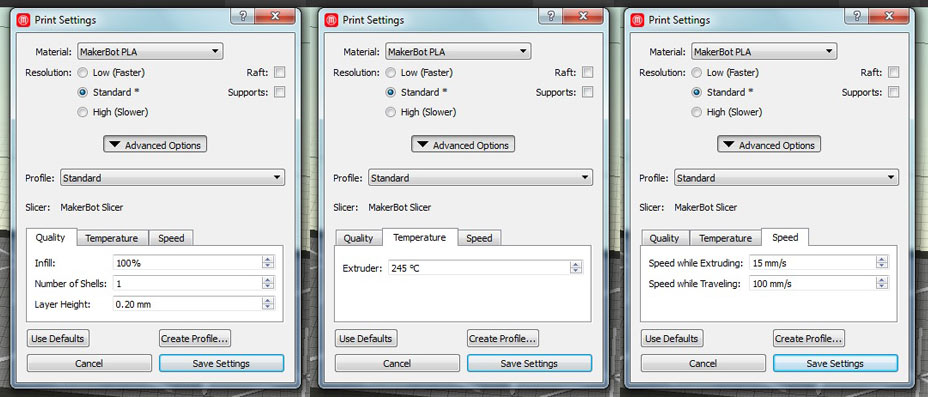Click Extruder temperature stepper arrows
Viewport: 928px width, 397px height.
(576, 268)
